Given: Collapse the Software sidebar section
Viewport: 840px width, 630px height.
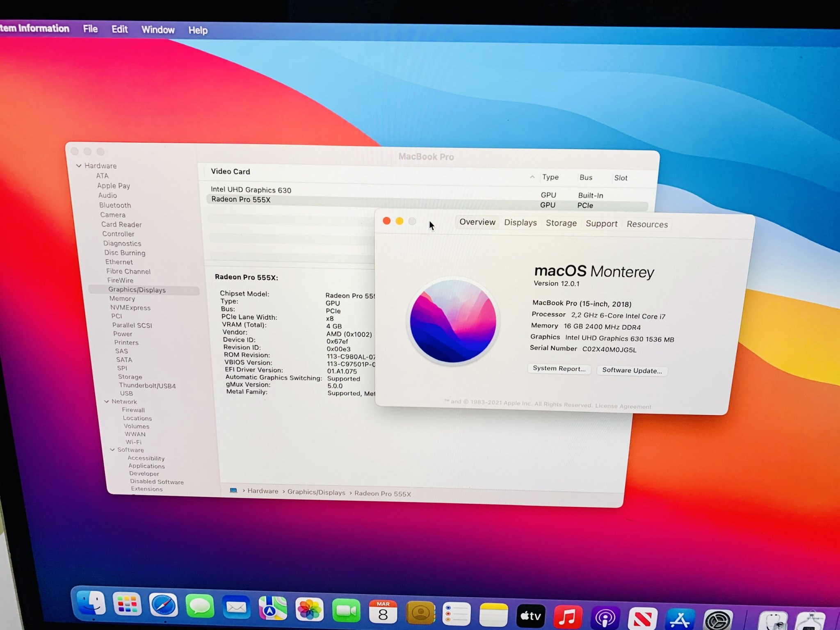Looking at the screenshot, I should (x=112, y=450).
